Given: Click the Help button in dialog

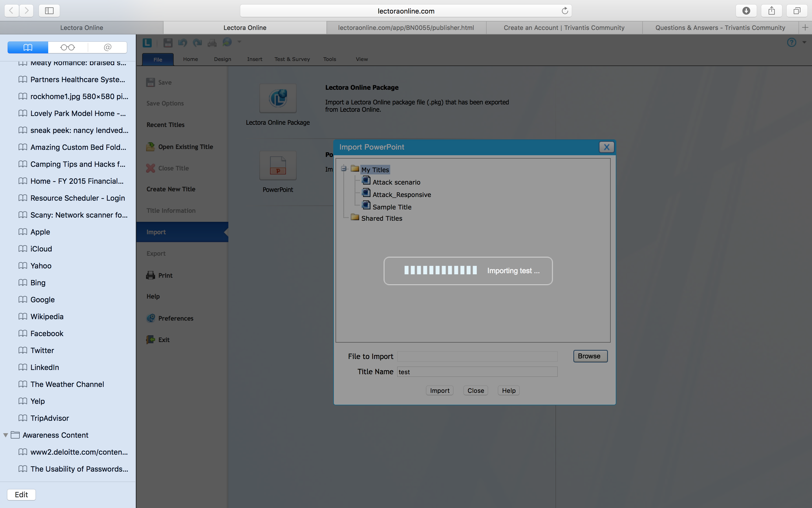Looking at the screenshot, I should (x=509, y=390).
